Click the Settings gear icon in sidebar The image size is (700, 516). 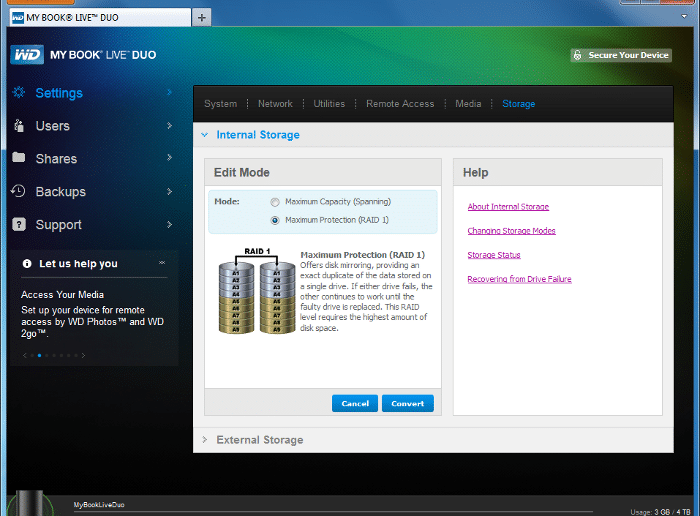[19, 92]
